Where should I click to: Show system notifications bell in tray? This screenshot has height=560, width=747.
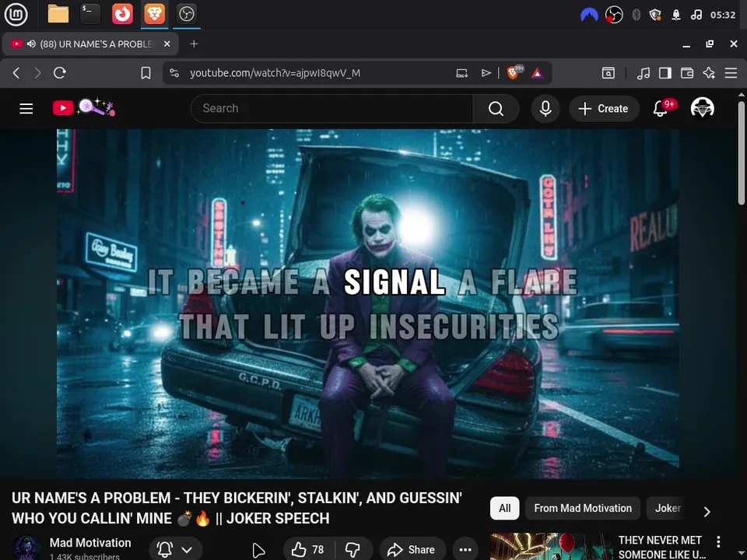[x=676, y=15]
